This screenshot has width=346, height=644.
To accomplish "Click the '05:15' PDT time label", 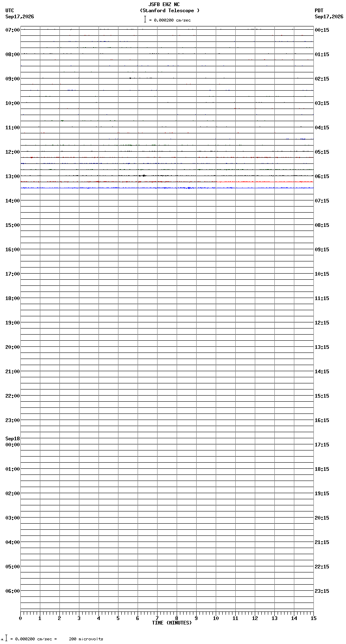I will tap(322, 152).
